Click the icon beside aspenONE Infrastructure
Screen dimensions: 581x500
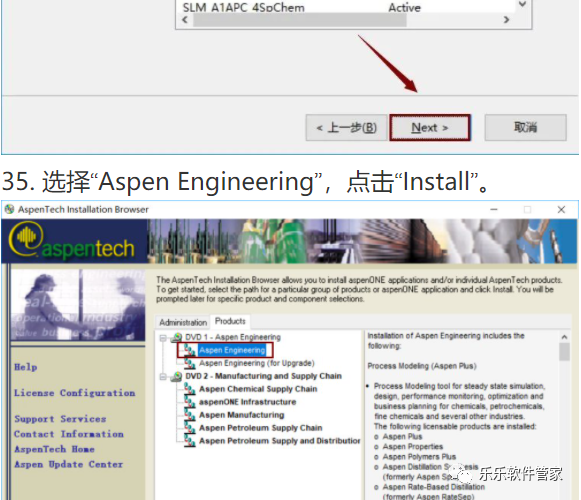pos(190,402)
